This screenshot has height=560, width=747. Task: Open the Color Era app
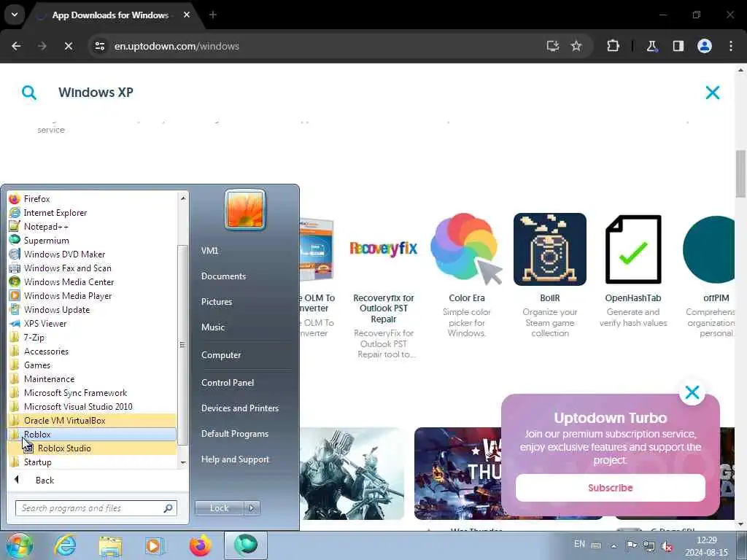coord(466,276)
